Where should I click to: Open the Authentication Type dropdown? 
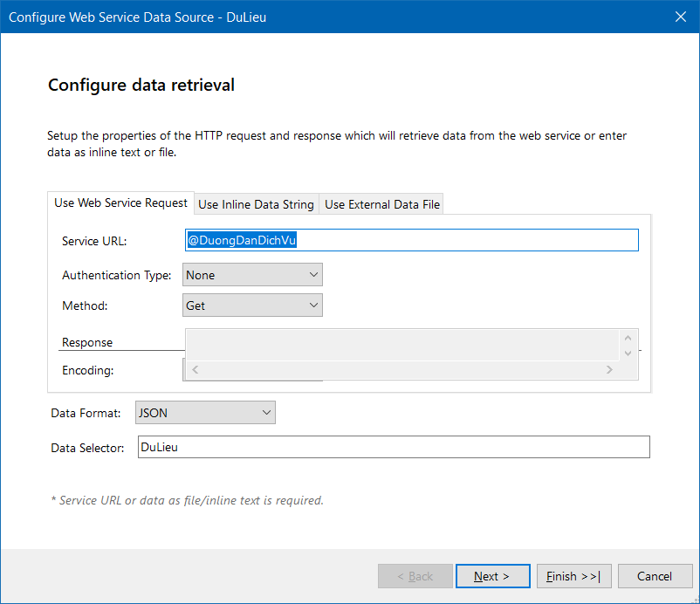click(252, 275)
